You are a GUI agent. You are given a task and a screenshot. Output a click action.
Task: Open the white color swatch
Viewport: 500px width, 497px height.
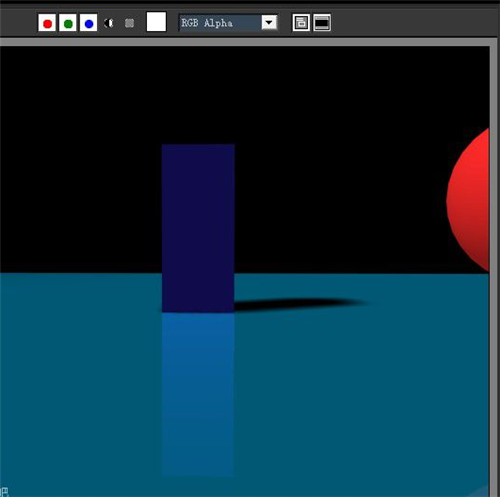point(156,22)
